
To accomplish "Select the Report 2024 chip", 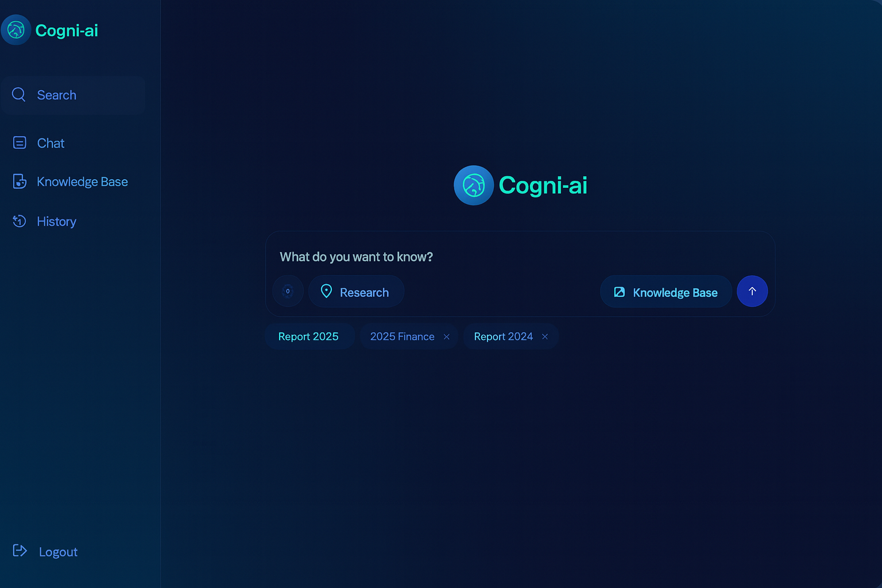I will tap(503, 336).
